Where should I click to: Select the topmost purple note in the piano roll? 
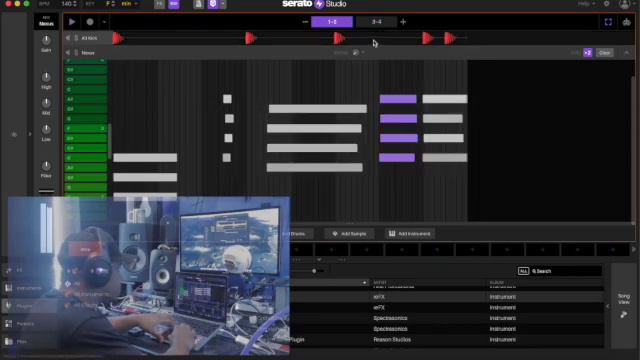(398, 99)
